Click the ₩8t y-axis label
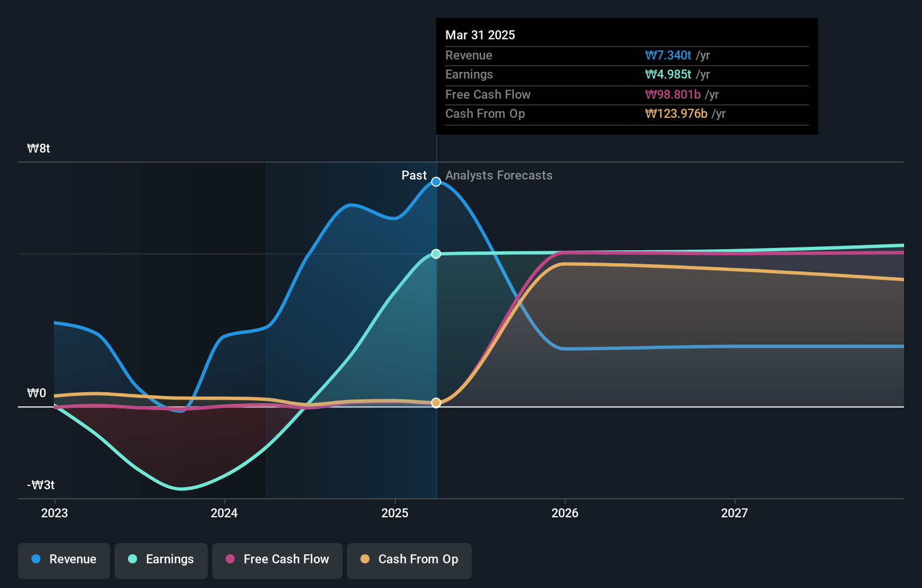 pyautogui.click(x=39, y=149)
